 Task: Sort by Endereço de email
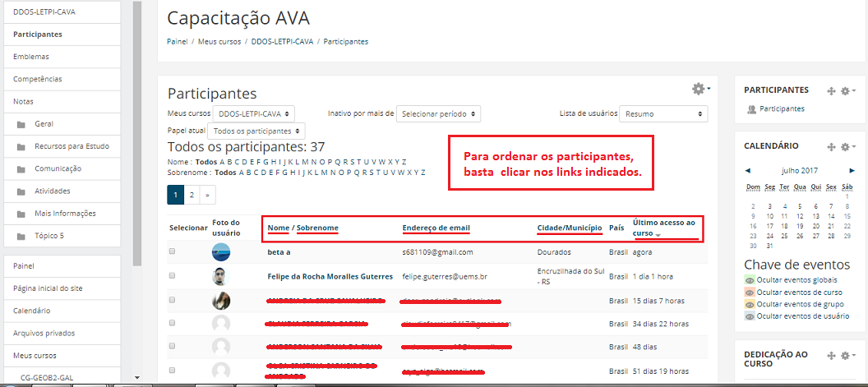tap(436, 228)
